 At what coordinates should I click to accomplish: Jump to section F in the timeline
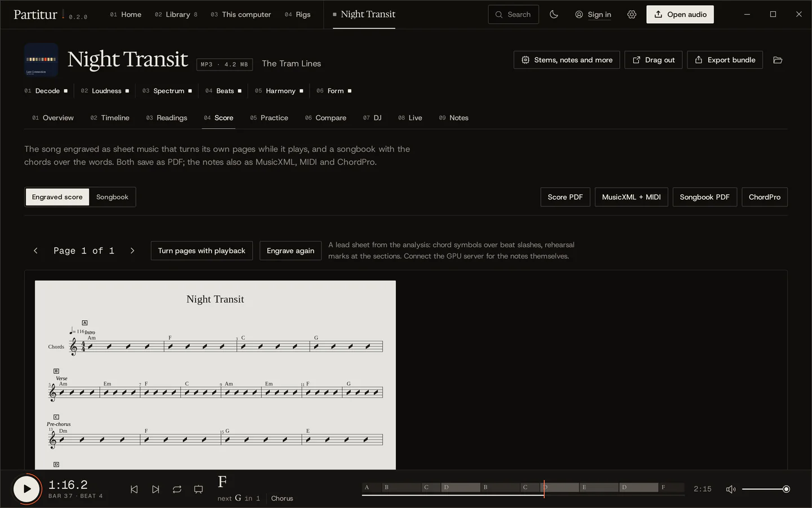(672, 487)
